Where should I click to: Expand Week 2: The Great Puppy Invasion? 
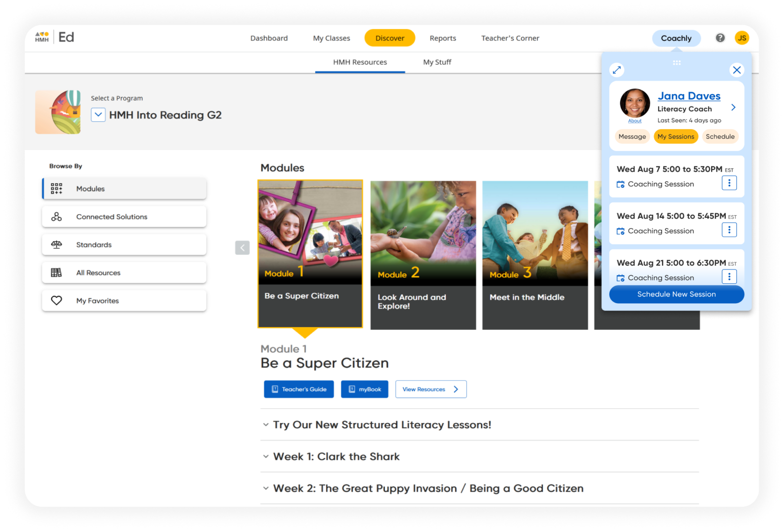(266, 488)
